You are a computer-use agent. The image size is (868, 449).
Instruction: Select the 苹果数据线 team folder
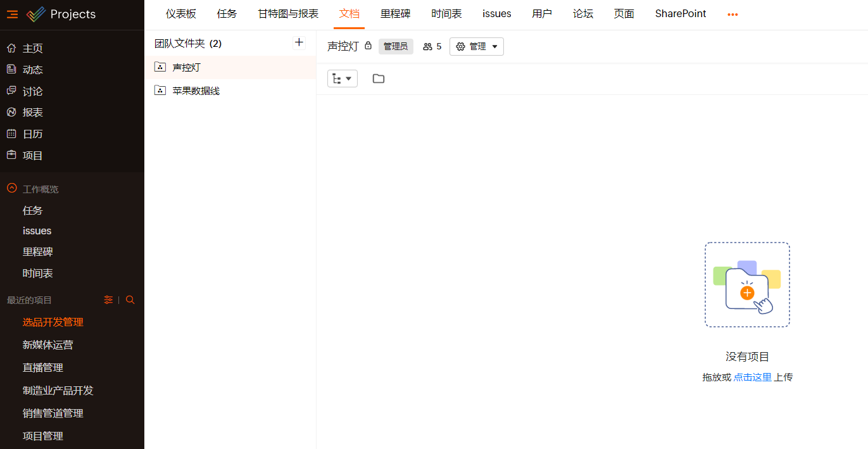coord(196,91)
